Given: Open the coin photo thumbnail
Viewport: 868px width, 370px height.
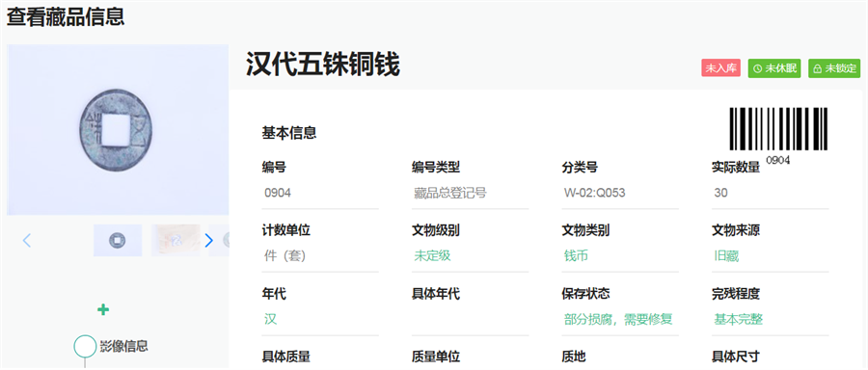Looking at the screenshot, I should 118,240.
